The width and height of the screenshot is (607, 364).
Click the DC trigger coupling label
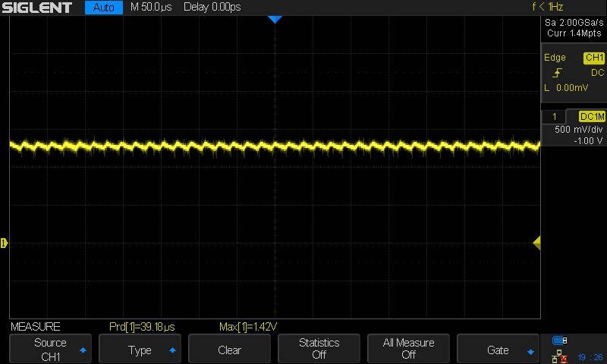click(x=597, y=73)
